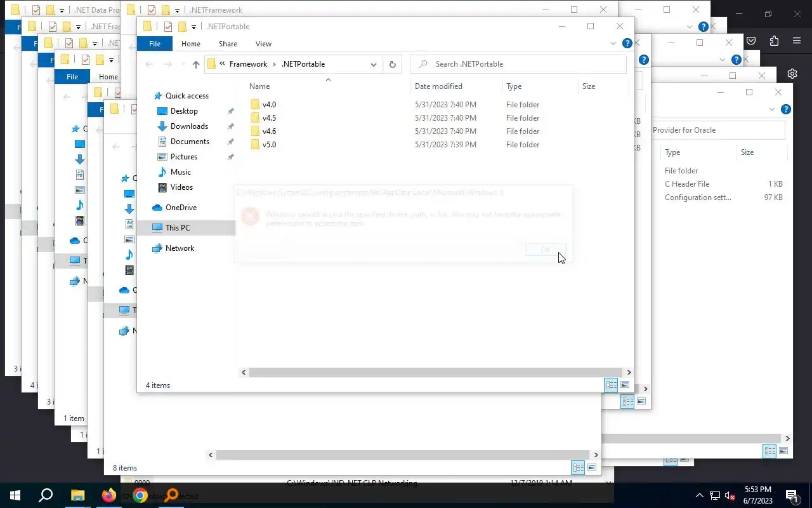Go back using .NETPortable back arrow
This screenshot has height=508, width=812.
pos(149,64)
